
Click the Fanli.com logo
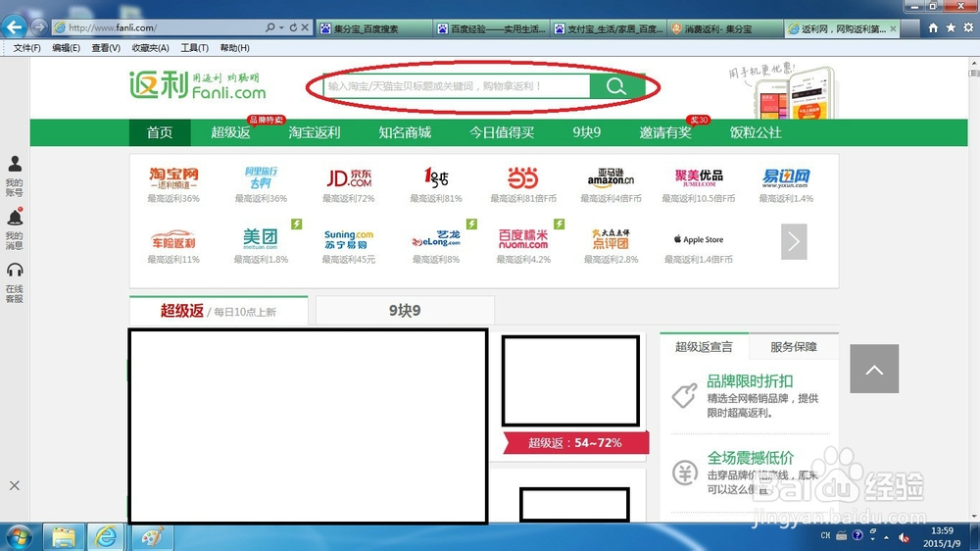198,85
